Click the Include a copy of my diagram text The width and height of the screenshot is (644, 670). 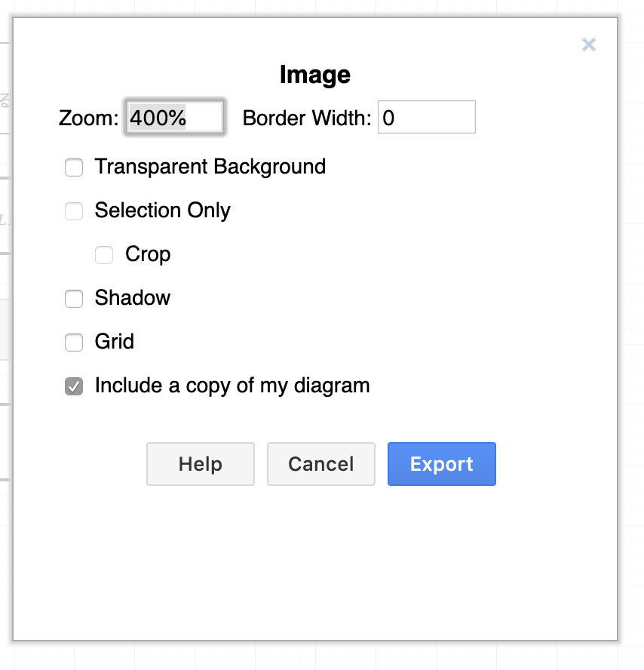point(232,386)
